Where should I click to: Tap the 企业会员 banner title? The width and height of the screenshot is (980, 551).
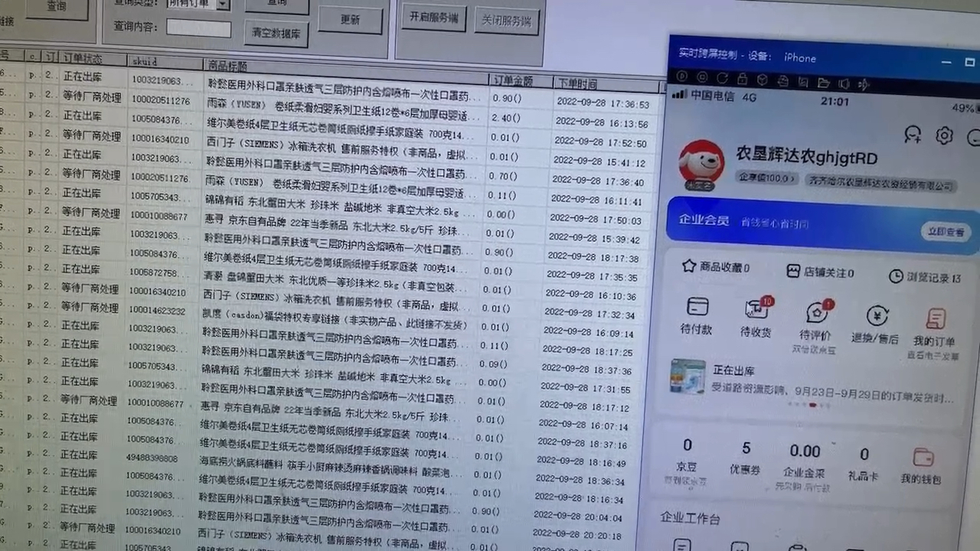coord(704,220)
